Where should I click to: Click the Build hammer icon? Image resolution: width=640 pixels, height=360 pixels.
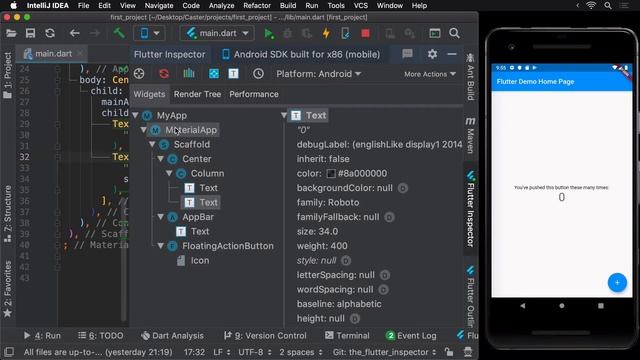click(119, 33)
